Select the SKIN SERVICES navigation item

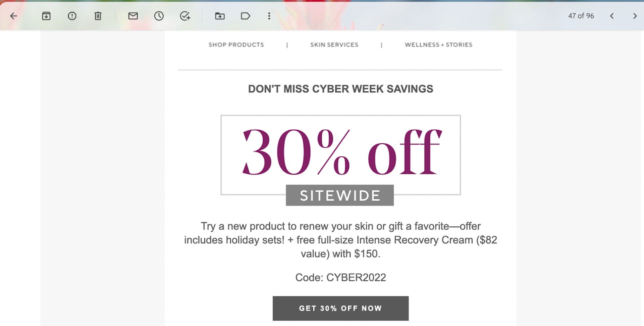coord(334,45)
